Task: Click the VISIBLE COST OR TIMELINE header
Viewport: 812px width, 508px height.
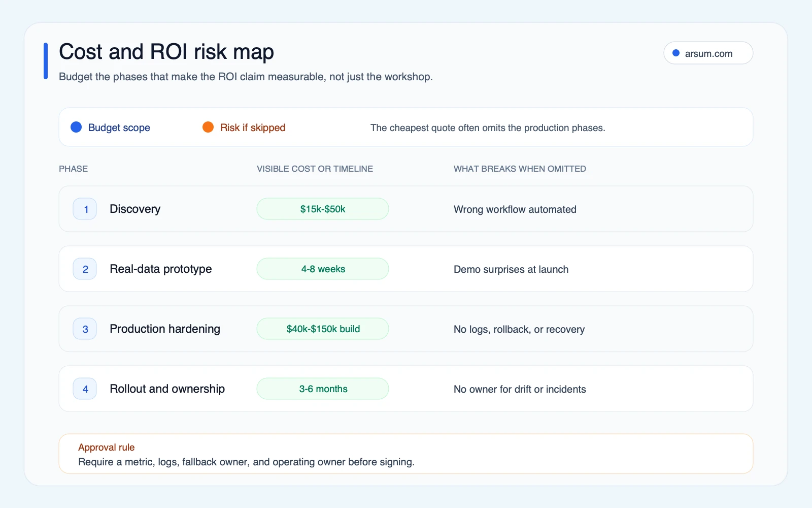Action: (315, 169)
